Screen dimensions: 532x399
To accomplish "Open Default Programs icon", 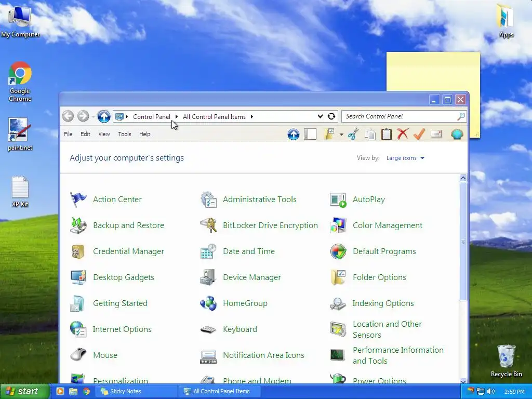I will coord(338,251).
